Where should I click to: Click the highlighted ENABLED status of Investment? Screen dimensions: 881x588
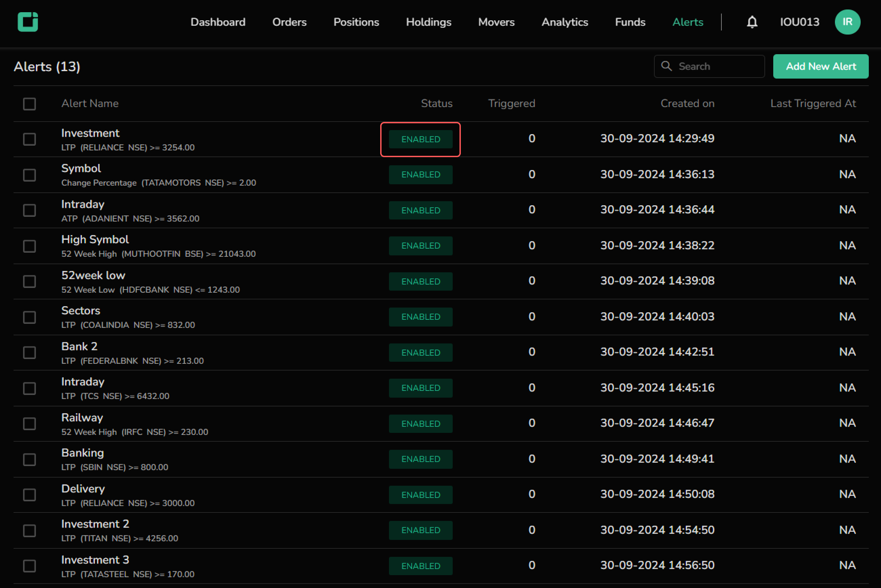click(421, 139)
